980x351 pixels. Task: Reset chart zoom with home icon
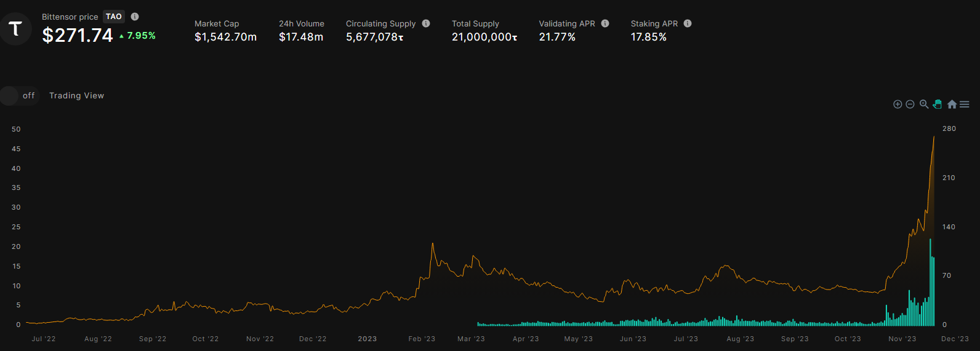coord(952,105)
